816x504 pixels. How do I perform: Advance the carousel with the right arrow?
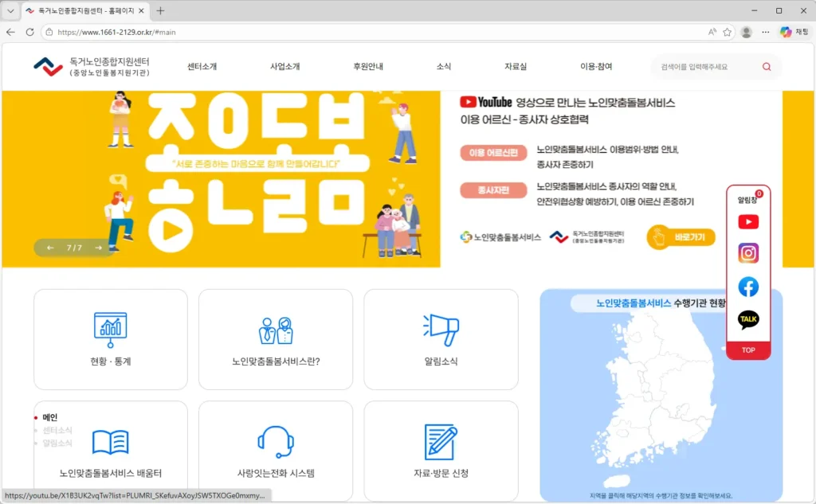pos(100,248)
